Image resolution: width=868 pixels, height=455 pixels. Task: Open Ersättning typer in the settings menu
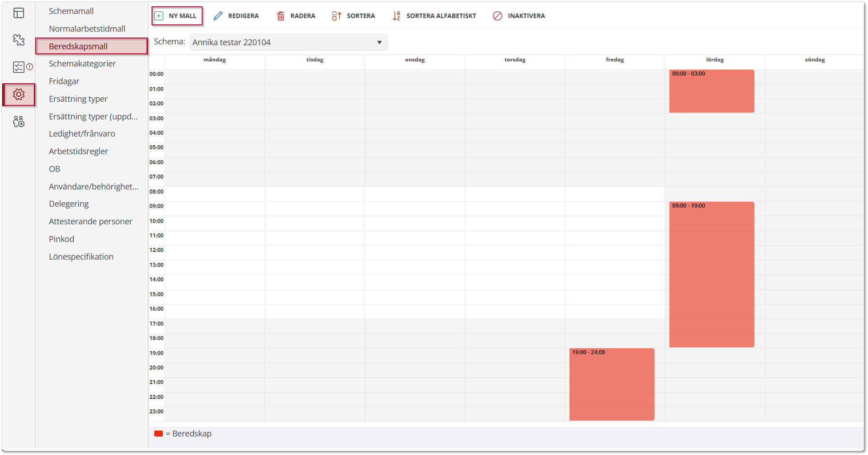coord(78,99)
